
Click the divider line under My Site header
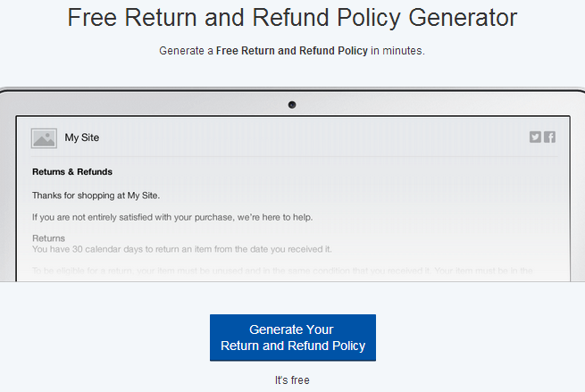(295, 157)
